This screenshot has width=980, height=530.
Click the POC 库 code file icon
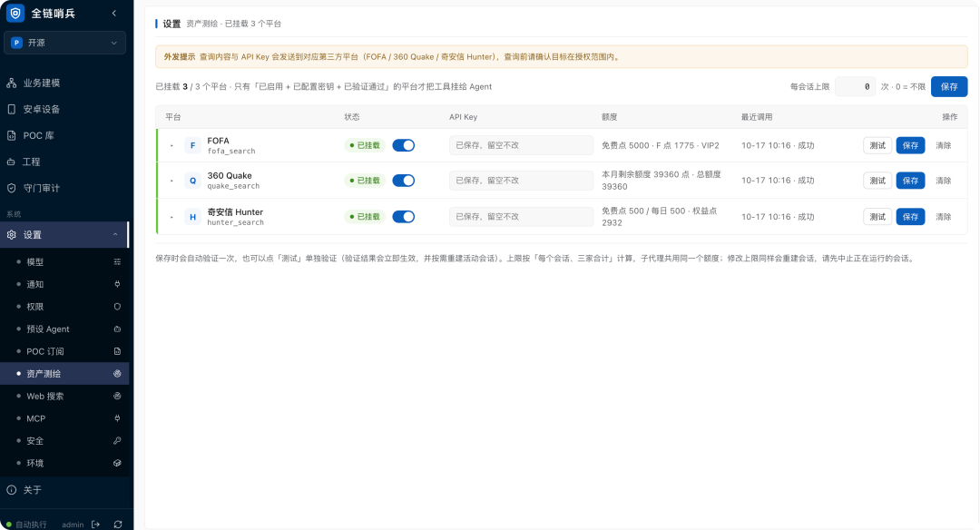(11, 135)
